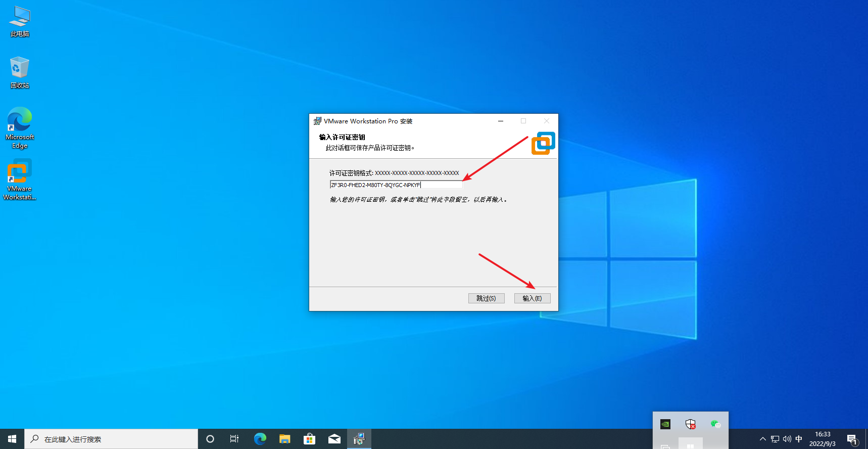
Task: Click the VMware installer taskbar item
Action: (359, 439)
